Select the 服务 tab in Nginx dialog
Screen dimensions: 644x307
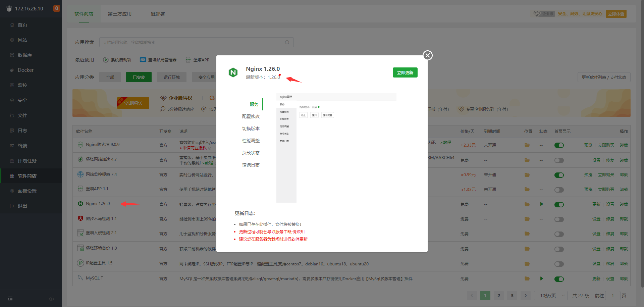pyautogui.click(x=254, y=104)
